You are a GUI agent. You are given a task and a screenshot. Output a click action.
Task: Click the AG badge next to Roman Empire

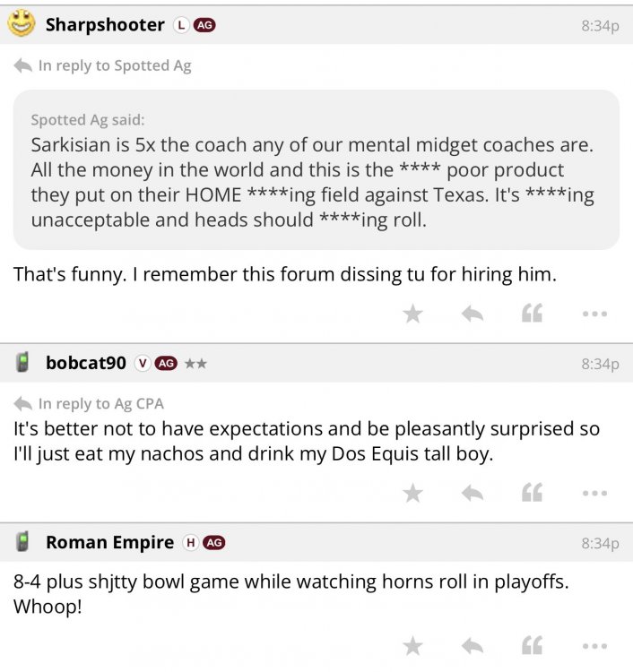213,542
